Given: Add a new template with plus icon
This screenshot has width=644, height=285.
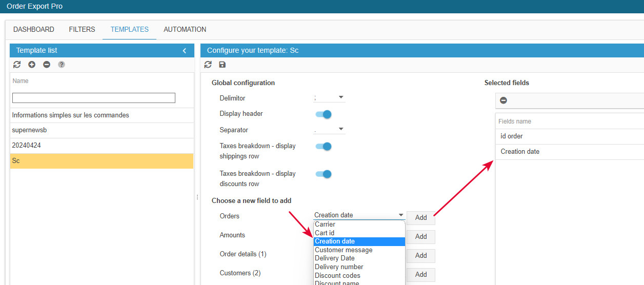Looking at the screenshot, I should pyautogui.click(x=32, y=65).
